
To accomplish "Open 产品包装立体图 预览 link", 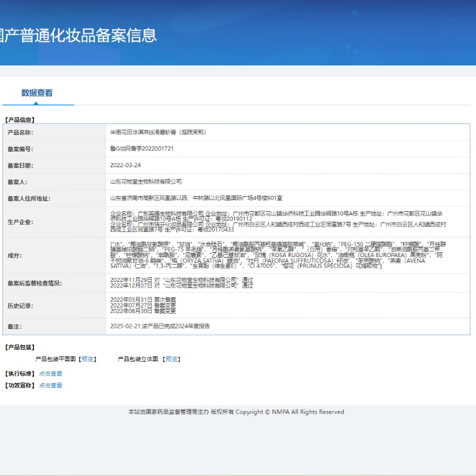I will click(171, 359).
